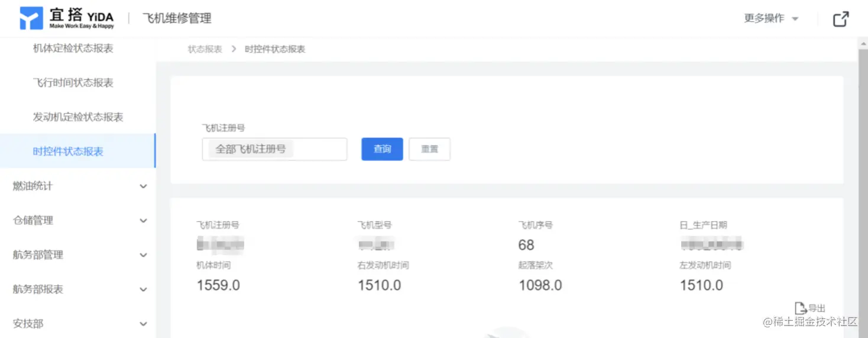
Task: Open page in new window icon
Action: [x=841, y=19]
